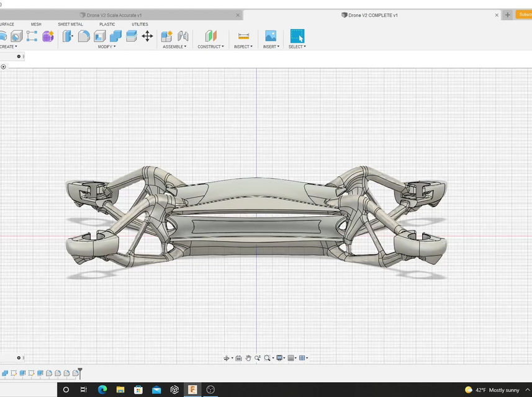Open the Sheet Metal ribbon tab
Screen dimensions: 532x397
tap(70, 24)
